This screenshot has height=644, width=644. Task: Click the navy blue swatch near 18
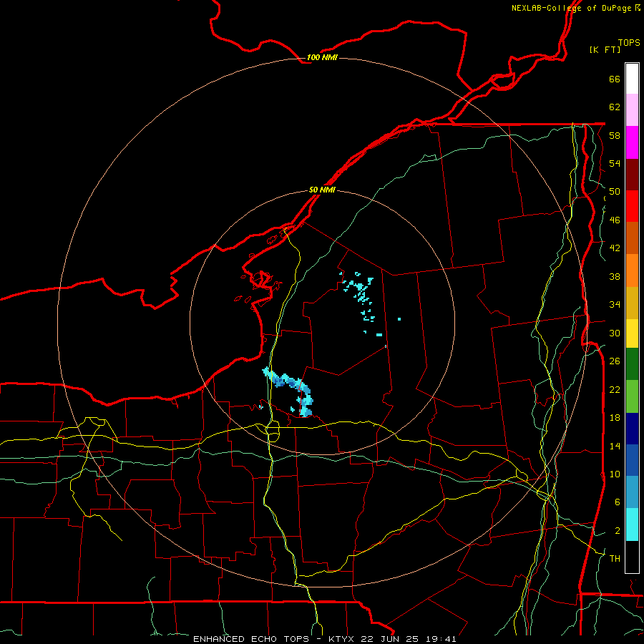click(x=632, y=429)
